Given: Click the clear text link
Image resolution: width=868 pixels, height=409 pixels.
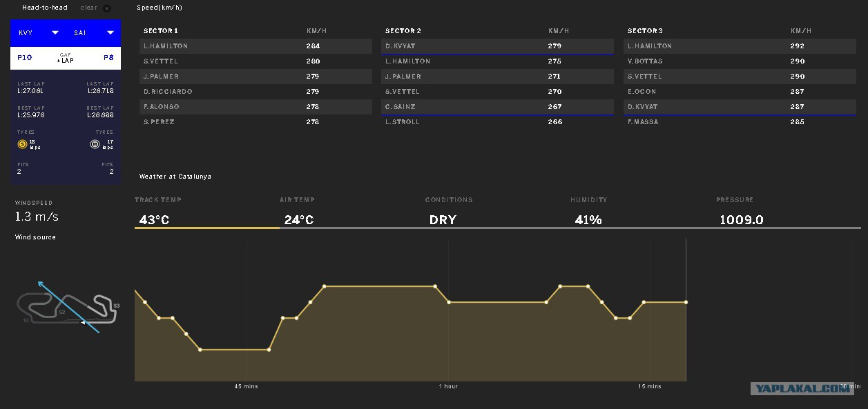Looking at the screenshot, I should coord(88,8).
